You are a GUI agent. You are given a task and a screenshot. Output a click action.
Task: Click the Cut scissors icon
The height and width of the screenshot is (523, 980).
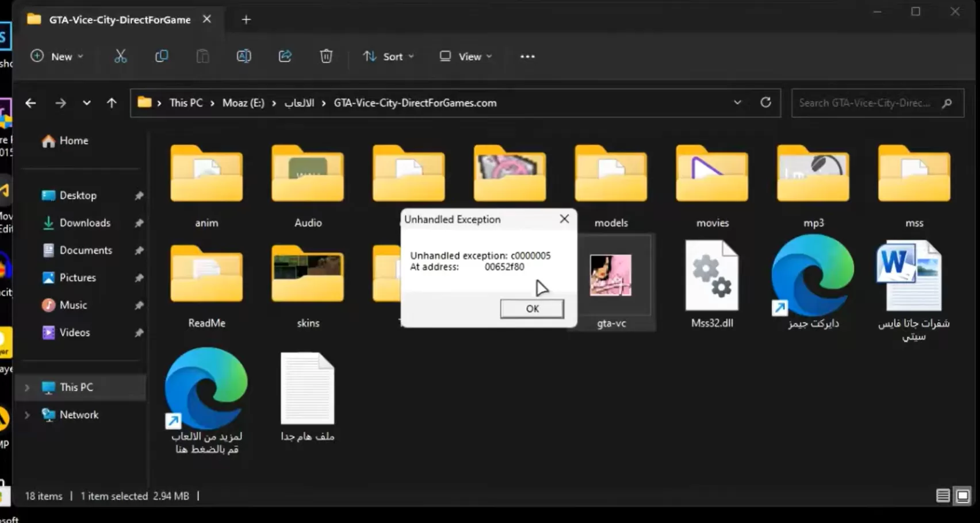[x=120, y=56]
